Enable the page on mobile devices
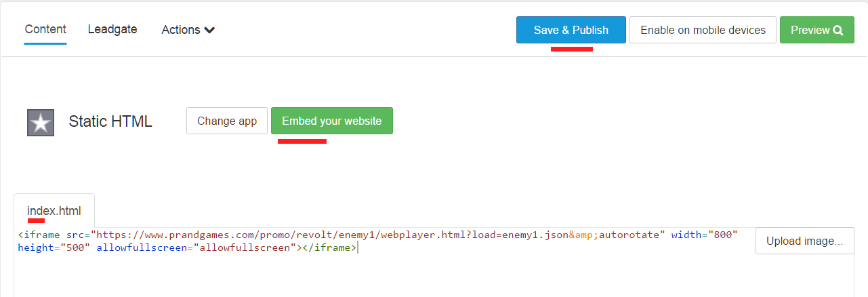 pyautogui.click(x=703, y=30)
